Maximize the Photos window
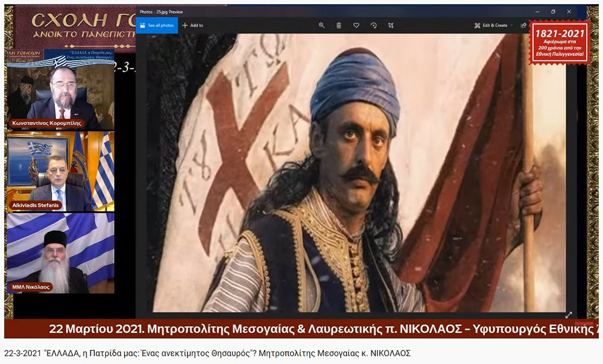 [x=553, y=11]
